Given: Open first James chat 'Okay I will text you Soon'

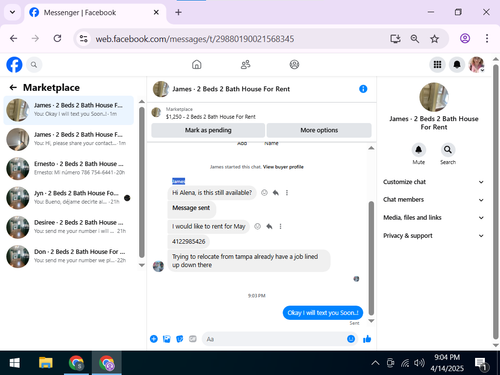Looking at the screenshot, I should pyautogui.click(x=69, y=110).
